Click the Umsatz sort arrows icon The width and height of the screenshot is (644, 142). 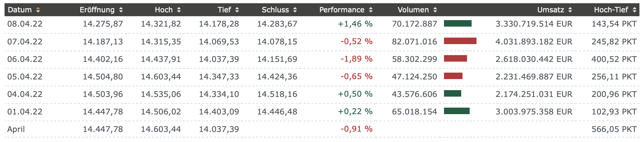570,10
